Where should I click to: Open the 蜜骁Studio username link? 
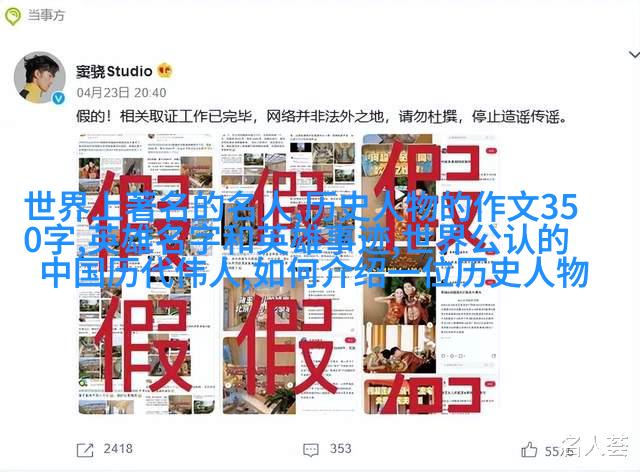point(114,71)
